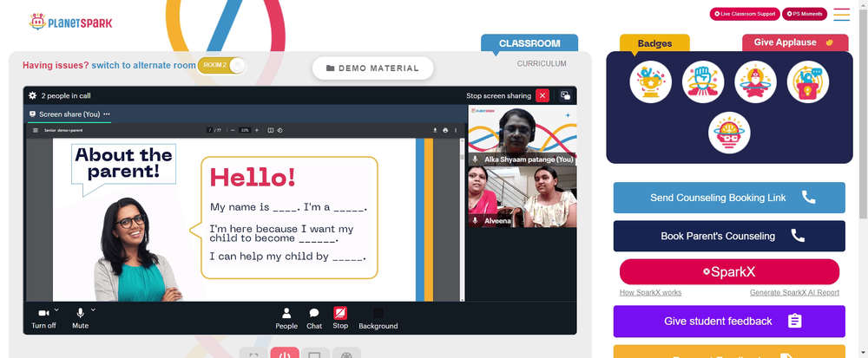The width and height of the screenshot is (868, 358).
Task: Click 'switch to alternate room' text
Action: coord(143,65)
